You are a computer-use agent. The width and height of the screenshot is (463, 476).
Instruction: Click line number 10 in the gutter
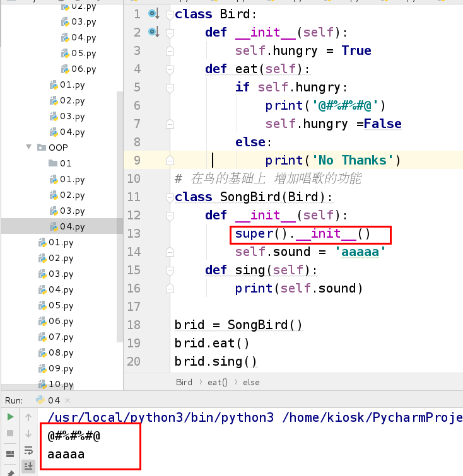(x=134, y=178)
